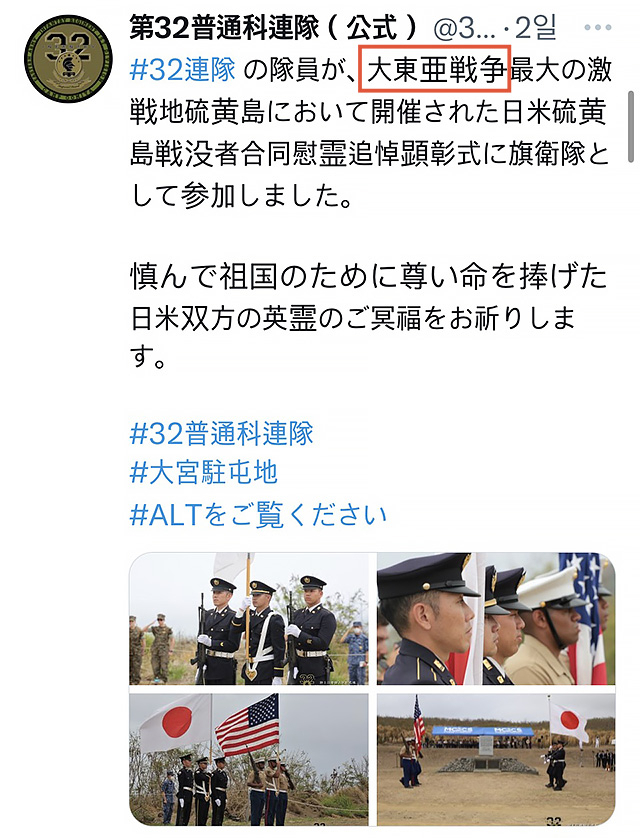This screenshot has height=838, width=640.
Task: Open hashtag #ALTをご覧ください
Action: (259, 514)
